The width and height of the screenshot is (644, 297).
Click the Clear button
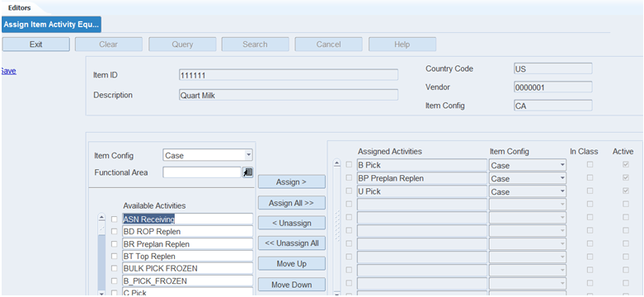click(108, 45)
